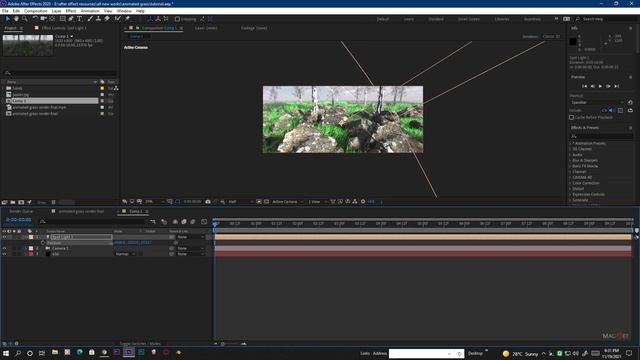Image resolution: width=640 pixels, height=360 pixels.
Task: Select the Pen tool
Action: point(71,19)
